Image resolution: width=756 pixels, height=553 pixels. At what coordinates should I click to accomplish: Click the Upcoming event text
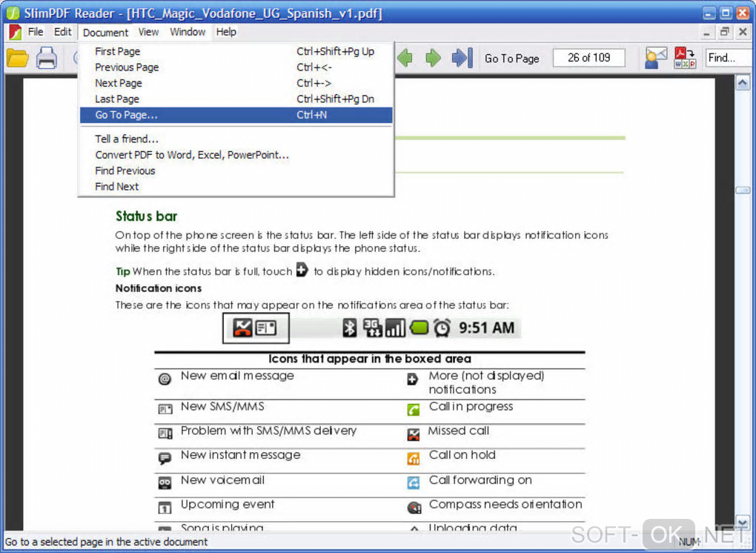pos(228,504)
